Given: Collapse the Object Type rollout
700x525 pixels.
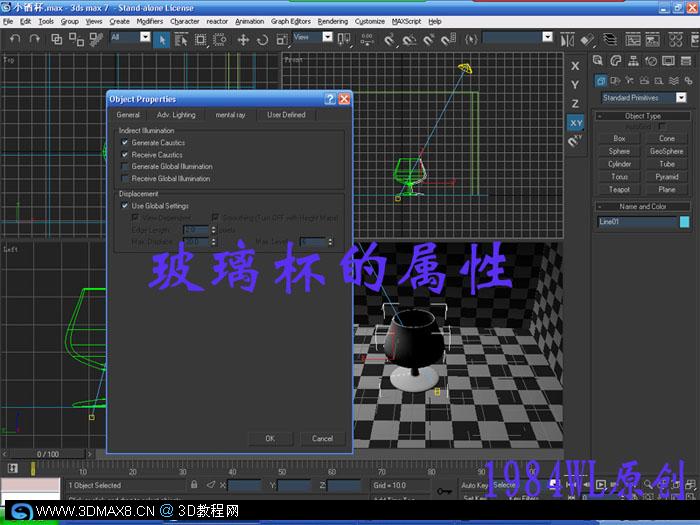Looking at the screenshot, I should 643,116.
